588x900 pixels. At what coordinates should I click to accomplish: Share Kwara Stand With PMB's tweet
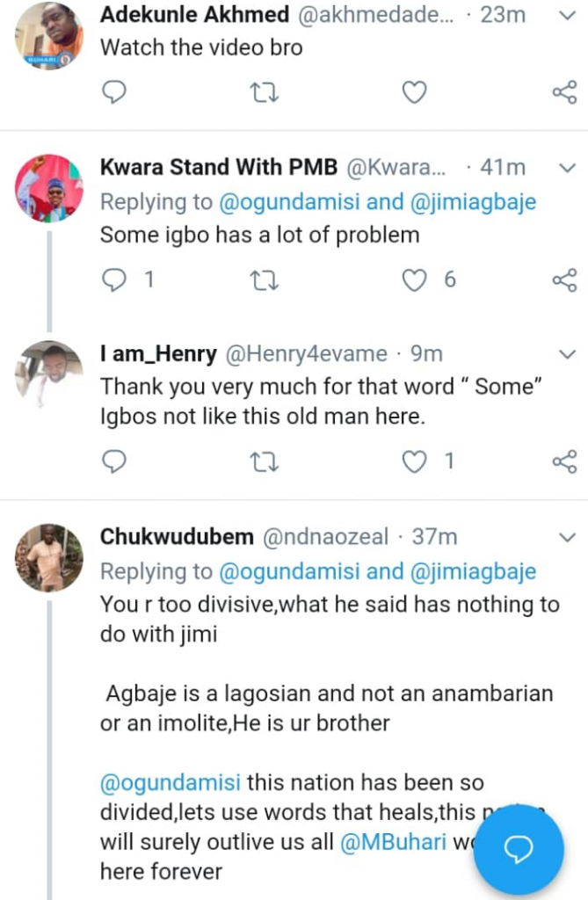563,280
